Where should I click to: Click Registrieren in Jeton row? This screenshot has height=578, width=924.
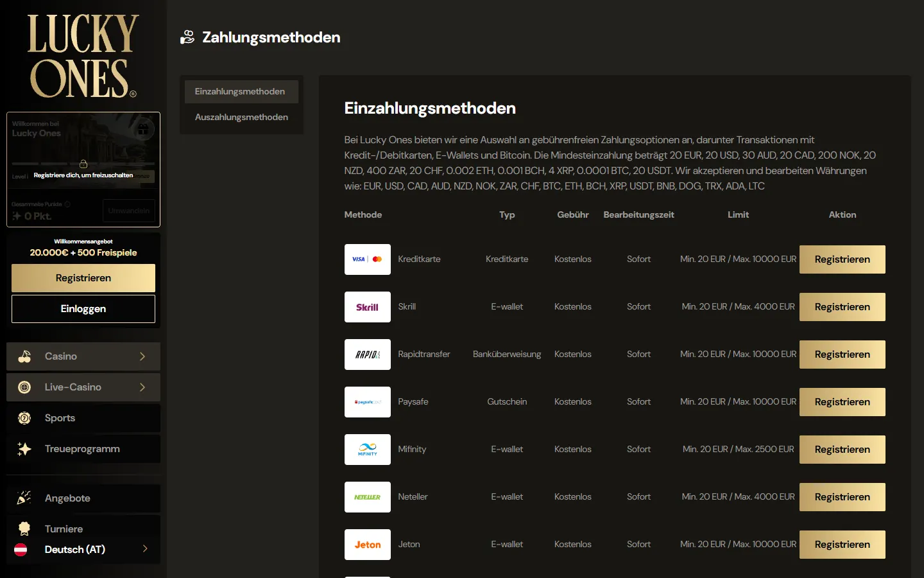843,545
